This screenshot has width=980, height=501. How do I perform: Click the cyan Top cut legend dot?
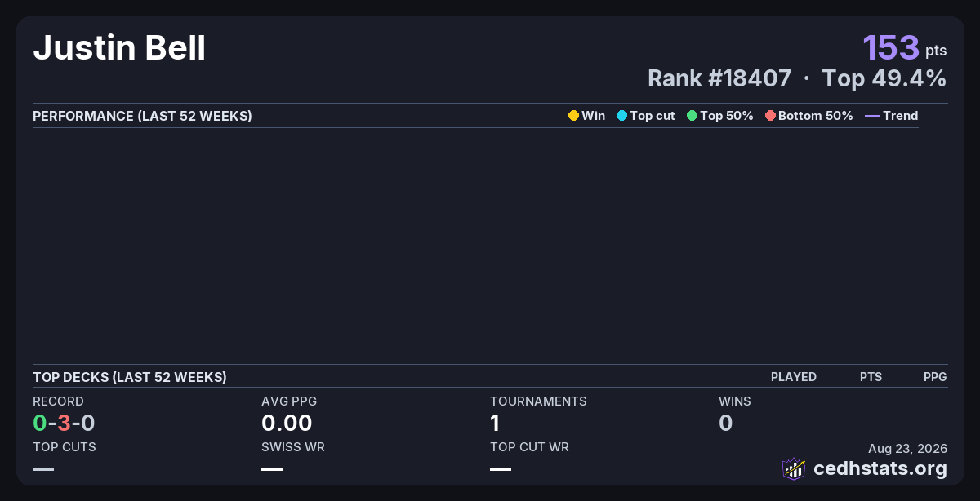click(621, 116)
